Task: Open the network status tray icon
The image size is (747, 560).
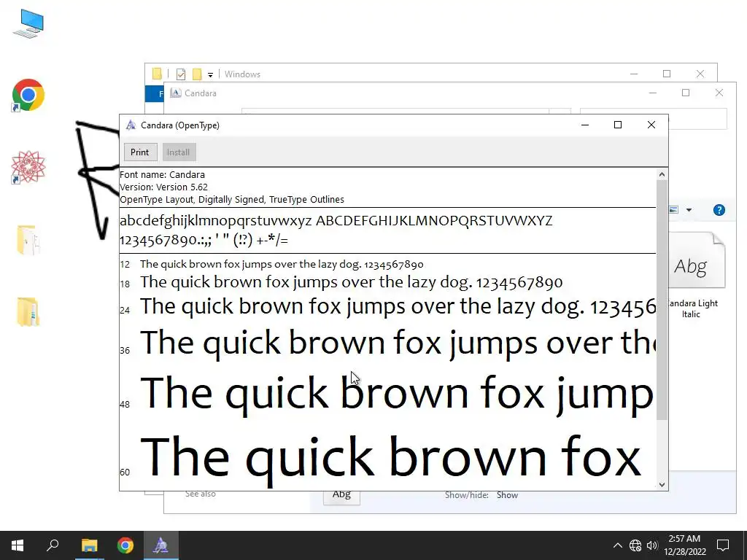Action: click(635, 545)
